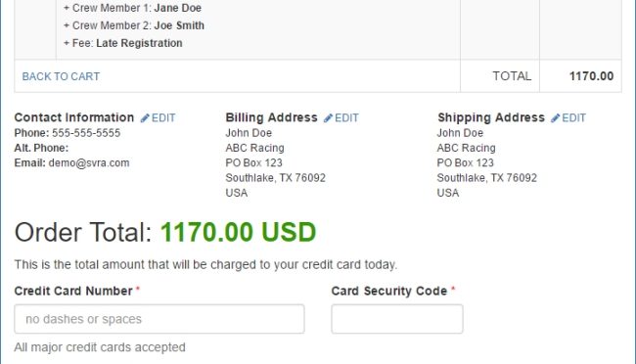The image size is (636, 364).
Task: Focus the Credit Card Number field
Action: (159, 319)
